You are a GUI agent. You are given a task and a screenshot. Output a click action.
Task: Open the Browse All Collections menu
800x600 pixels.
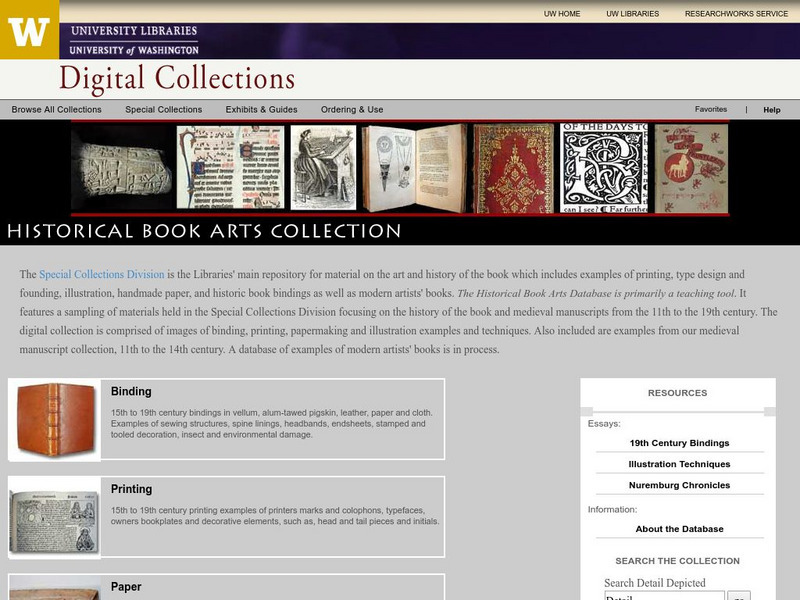pos(57,110)
